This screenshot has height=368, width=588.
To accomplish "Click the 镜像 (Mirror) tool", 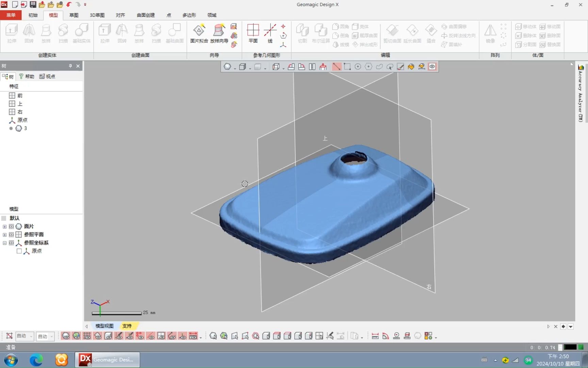I will point(490,34).
